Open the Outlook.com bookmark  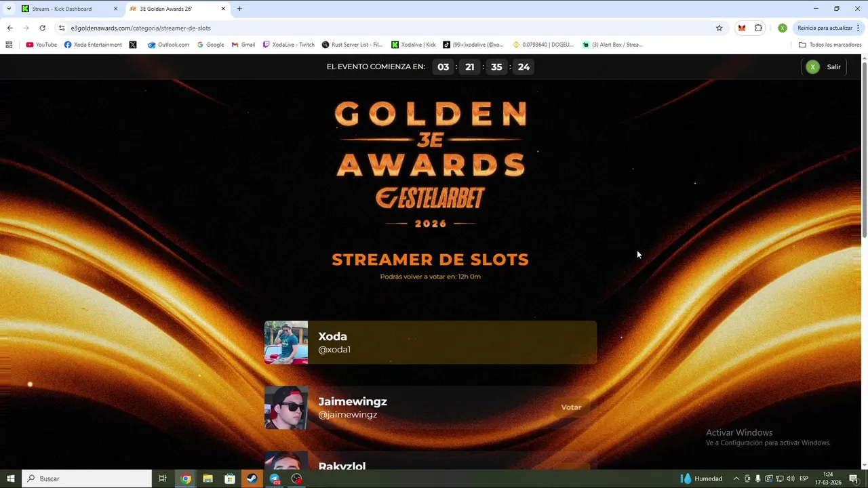168,45
